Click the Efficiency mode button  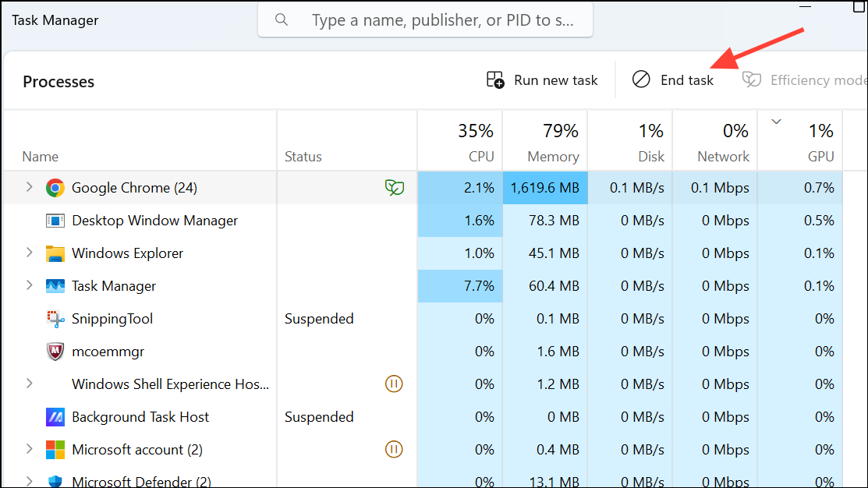tap(804, 80)
